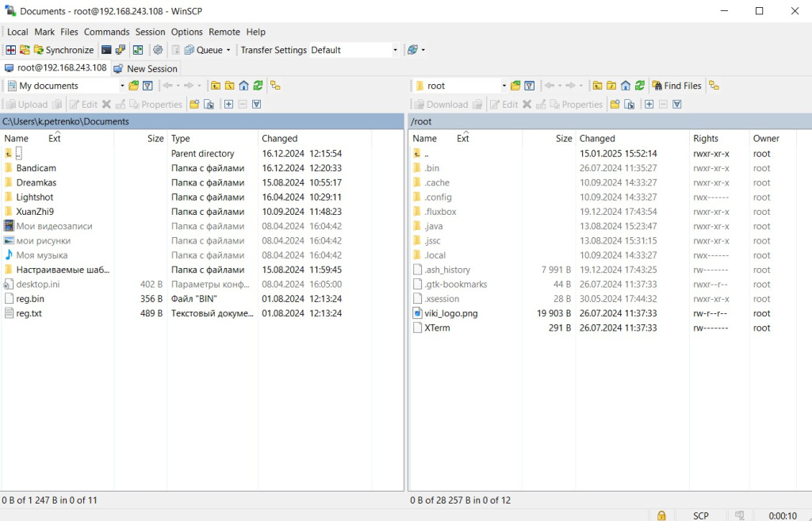Viewport: 812px width, 521px height.
Task: Refresh the local My documents panel
Action: 258,86
